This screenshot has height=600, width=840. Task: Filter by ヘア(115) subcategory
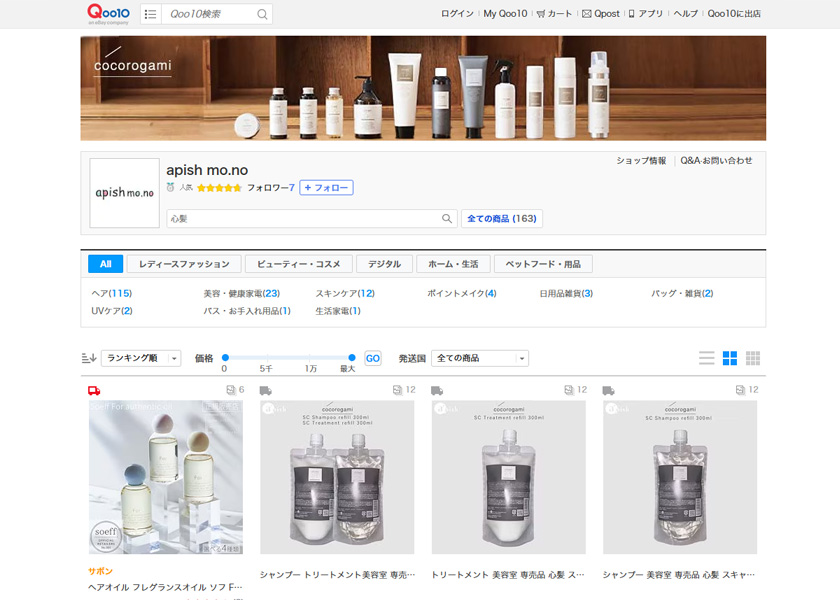pos(111,294)
